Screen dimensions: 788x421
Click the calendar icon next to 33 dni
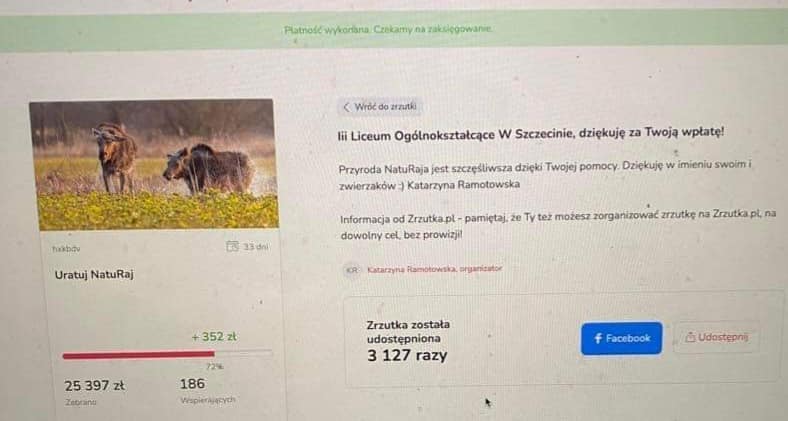pyautogui.click(x=232, y=246)
